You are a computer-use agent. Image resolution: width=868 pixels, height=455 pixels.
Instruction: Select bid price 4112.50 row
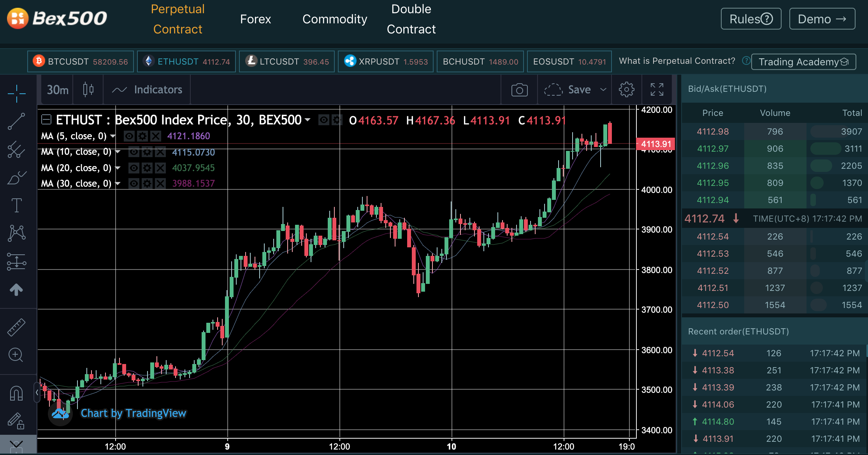[x=775, y=305]
